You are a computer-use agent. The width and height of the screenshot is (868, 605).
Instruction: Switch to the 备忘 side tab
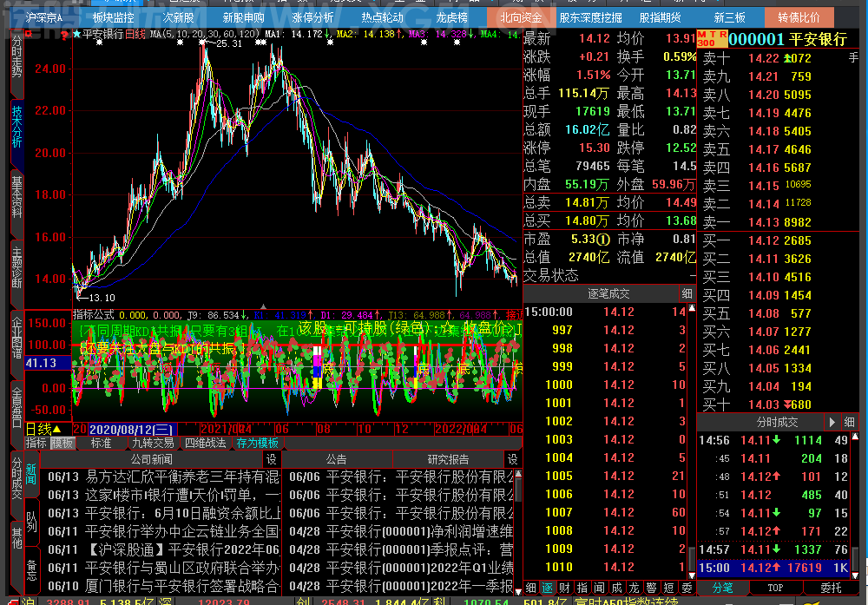click(31, 570)
